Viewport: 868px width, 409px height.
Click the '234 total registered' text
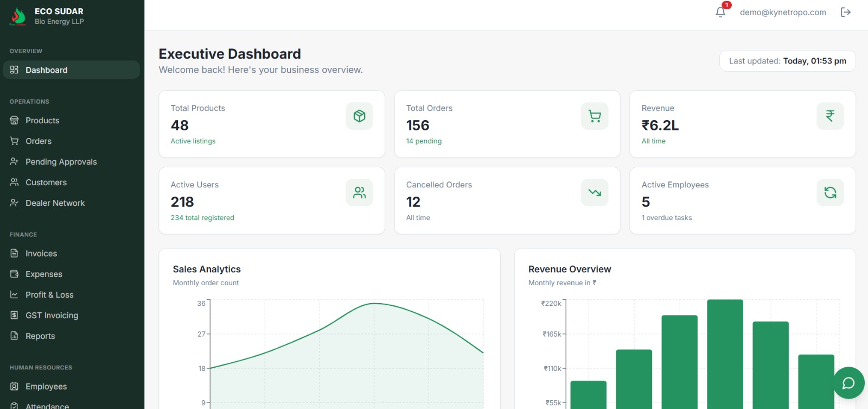pyautogui.click(x=202, y=218)
